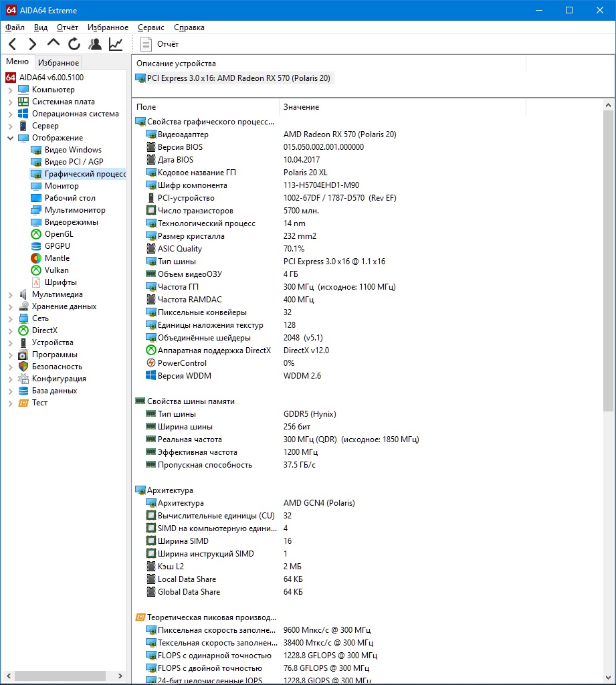This screenshot has height=685, width=616.
Task: Open the Сервис menu
Action: (150, 27)
